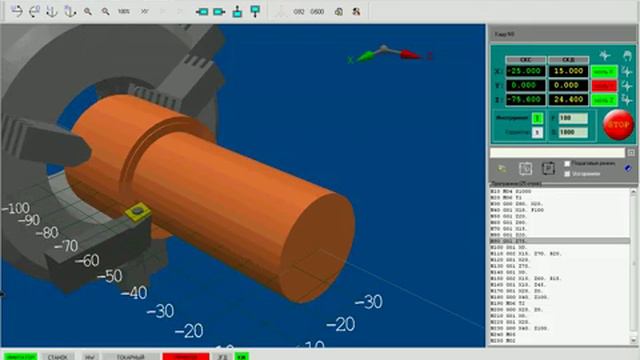
Task: Click the F feed field showing 100
Action: (x=573, y=118)
